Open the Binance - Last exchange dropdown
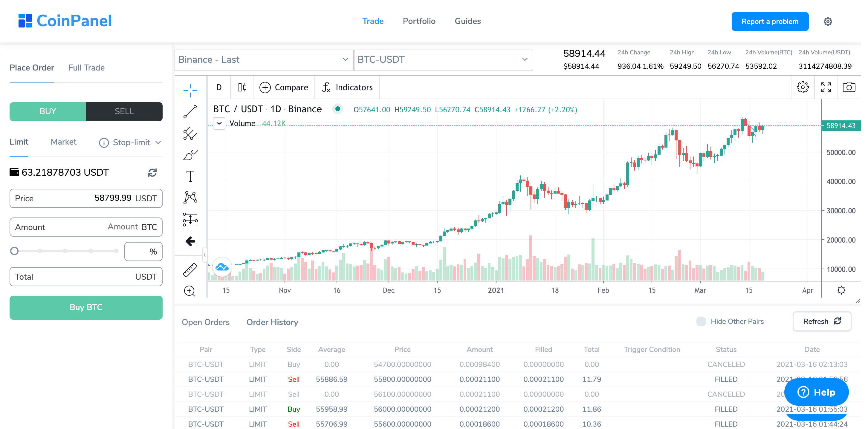This screenshot has height=429, width=868. [264, 60]
